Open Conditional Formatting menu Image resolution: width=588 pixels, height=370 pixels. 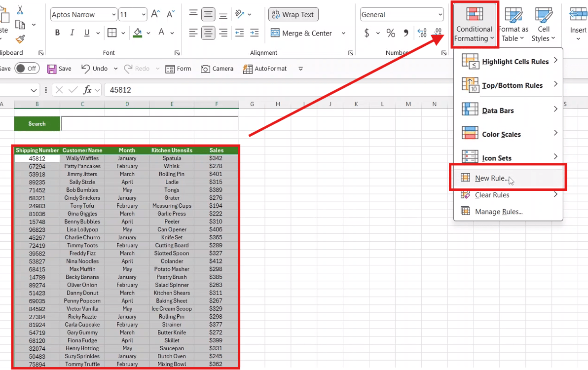tap(475, 25)
